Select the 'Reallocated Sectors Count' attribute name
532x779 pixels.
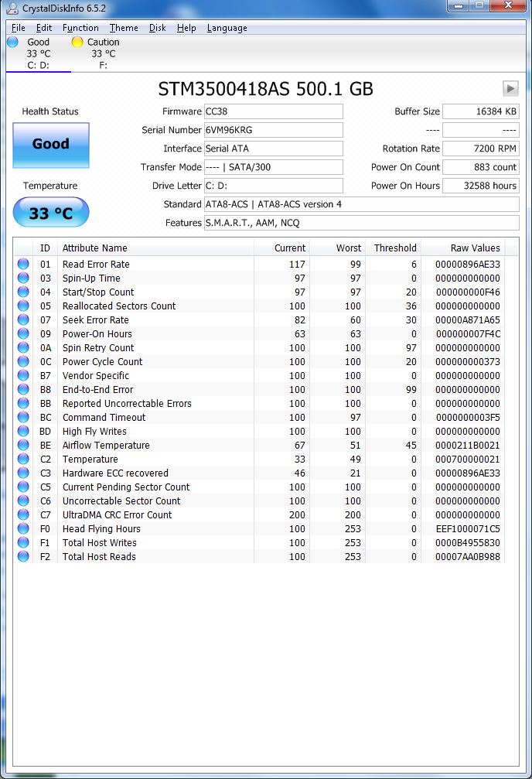(x=119, y=306)
